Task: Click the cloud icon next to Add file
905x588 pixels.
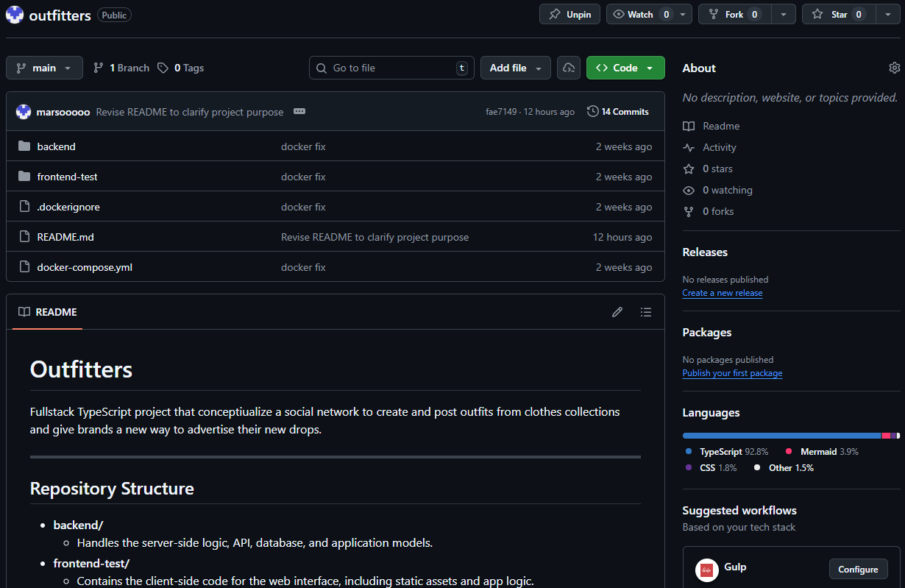Action: (568, 68)
